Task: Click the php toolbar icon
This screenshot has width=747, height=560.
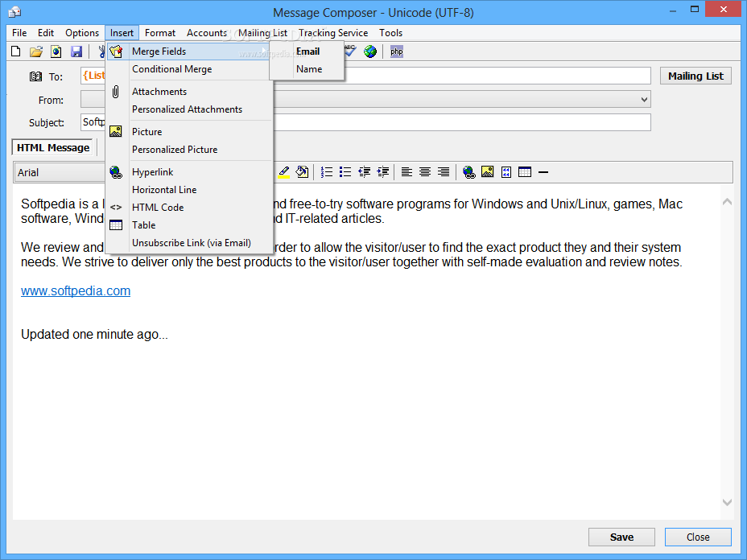Action: 396,51
